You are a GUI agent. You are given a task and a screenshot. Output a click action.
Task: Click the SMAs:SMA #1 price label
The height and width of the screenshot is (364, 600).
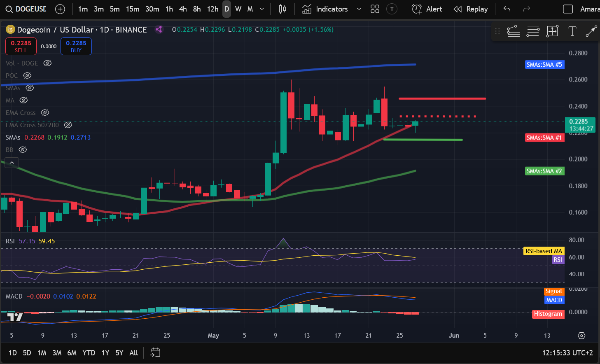point(544,138)
